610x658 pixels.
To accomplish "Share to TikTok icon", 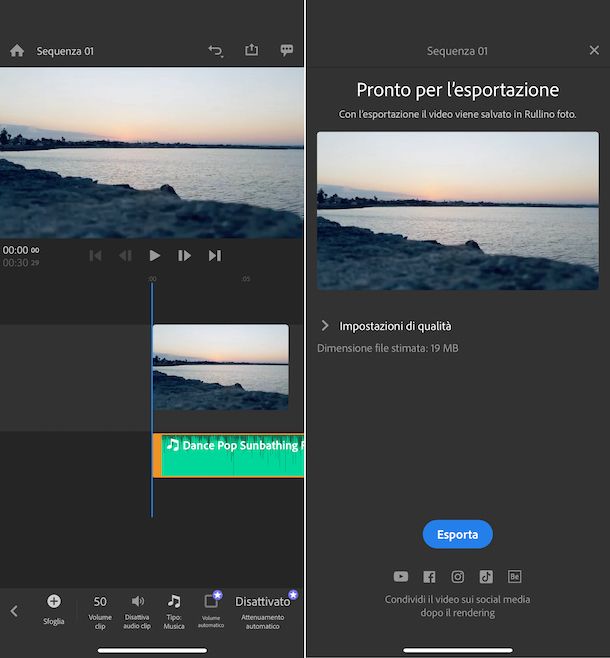I will [x=486, y=577].
